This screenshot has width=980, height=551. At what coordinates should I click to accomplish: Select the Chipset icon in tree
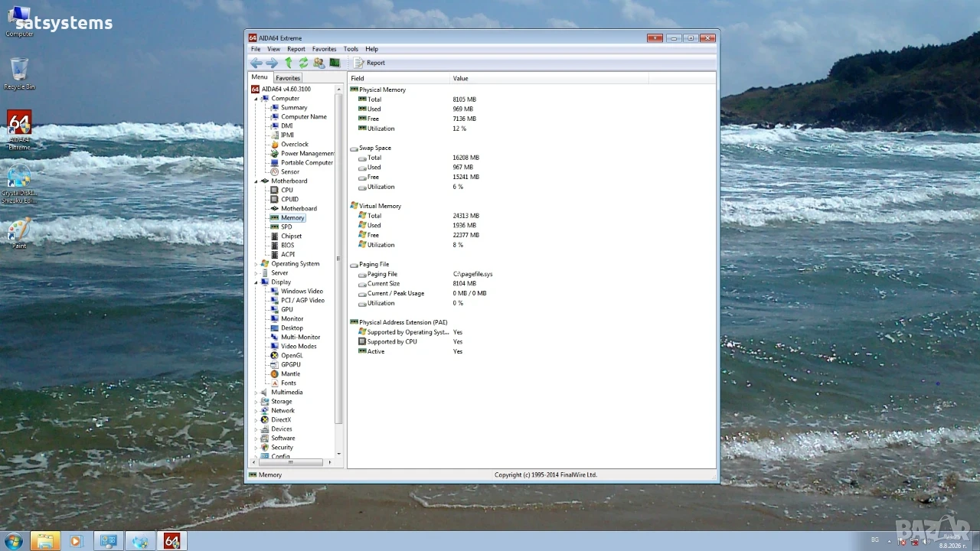tap(275, 236)
